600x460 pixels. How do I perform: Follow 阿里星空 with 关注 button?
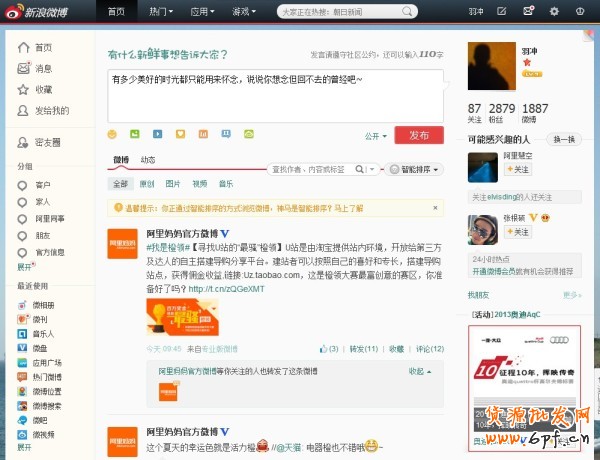[518, 169]
